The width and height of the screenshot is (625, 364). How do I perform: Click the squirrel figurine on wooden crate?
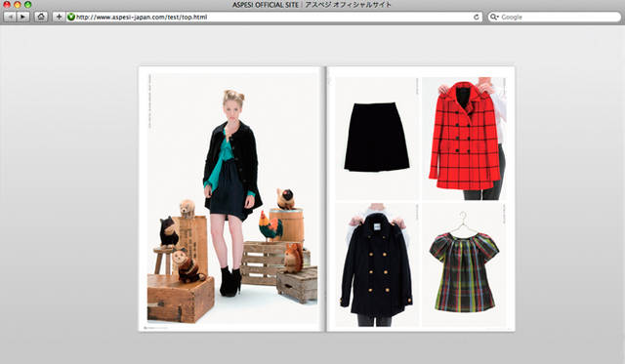(x=294, y=258)
